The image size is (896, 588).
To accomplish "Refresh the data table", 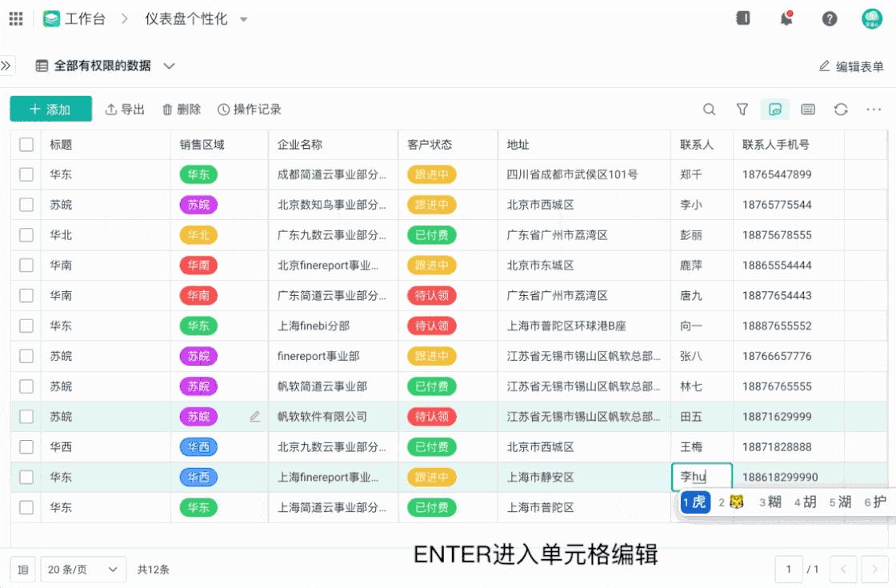I will click(839, 109).
